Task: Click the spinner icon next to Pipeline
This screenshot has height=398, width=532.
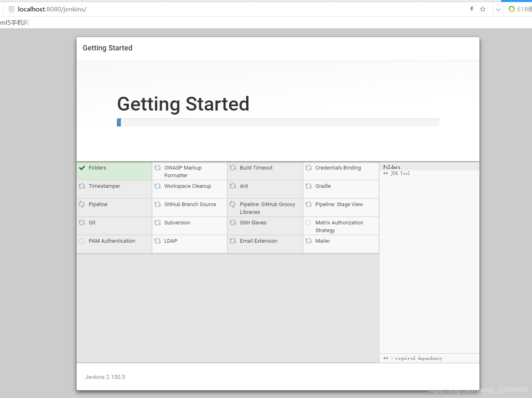Action: point(82,204)
